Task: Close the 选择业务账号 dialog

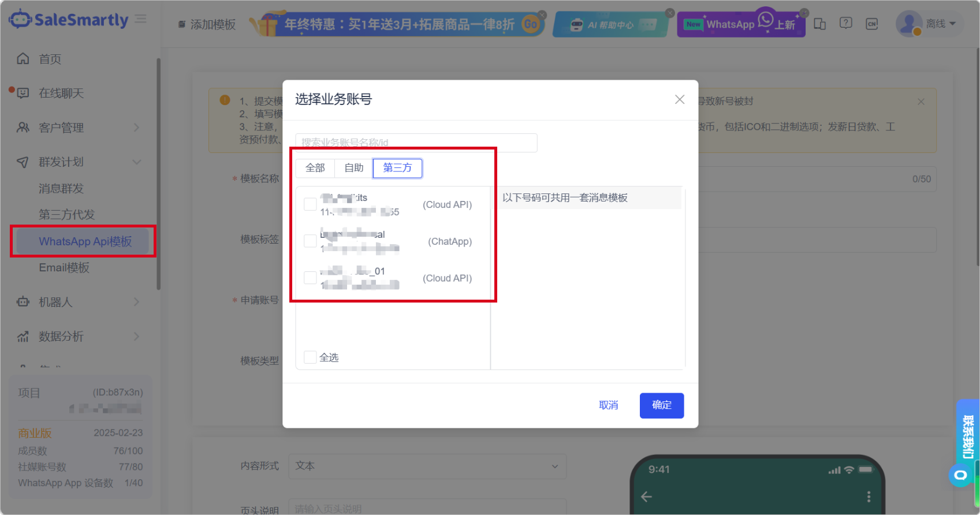Action: 680,99
